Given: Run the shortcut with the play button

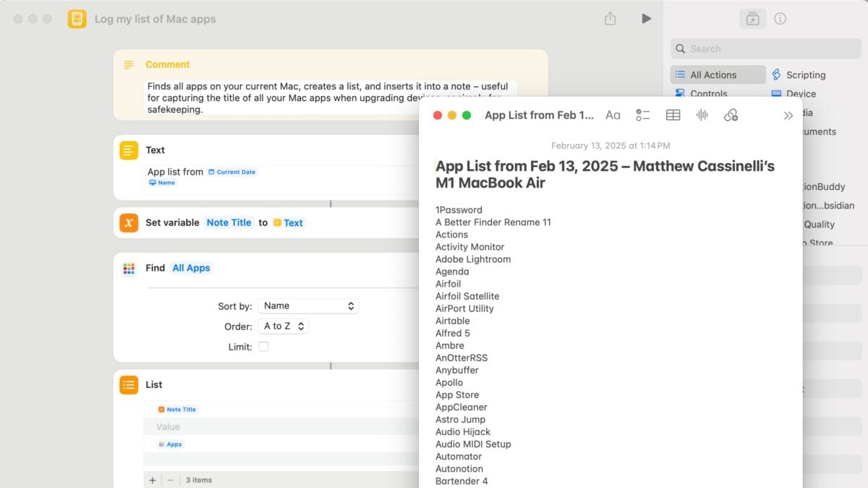Looking at the screenshot, I should pyautogui.click(x=646, y=19).
